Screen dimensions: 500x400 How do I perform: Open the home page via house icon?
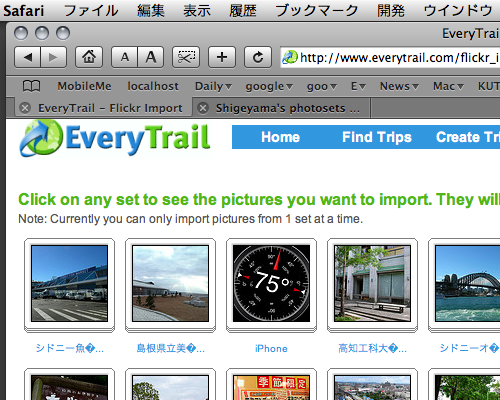point(89,57)
